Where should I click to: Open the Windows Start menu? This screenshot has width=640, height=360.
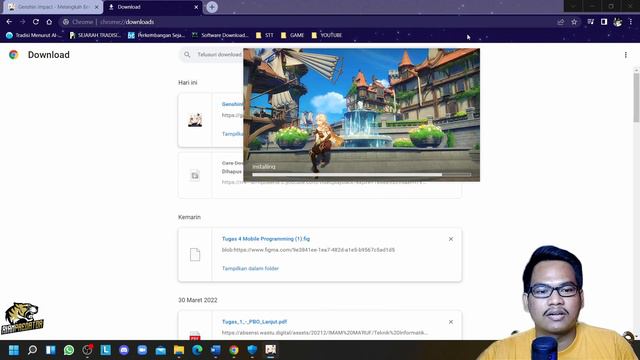pos(14,350)
